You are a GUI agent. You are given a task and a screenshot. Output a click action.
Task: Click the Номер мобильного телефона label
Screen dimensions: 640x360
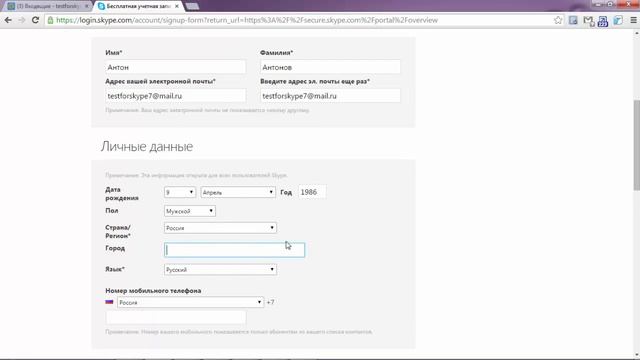(153, 291)
